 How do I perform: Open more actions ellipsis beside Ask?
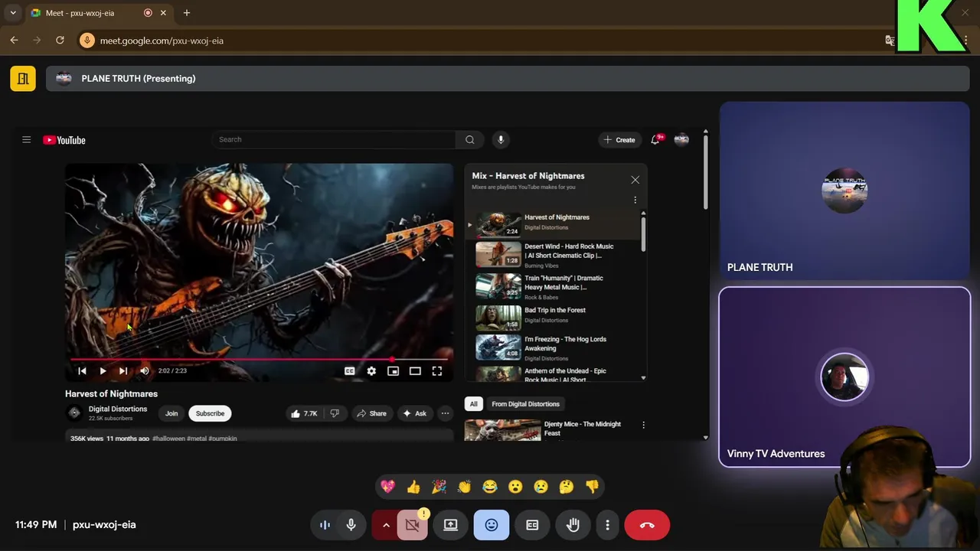445,413
